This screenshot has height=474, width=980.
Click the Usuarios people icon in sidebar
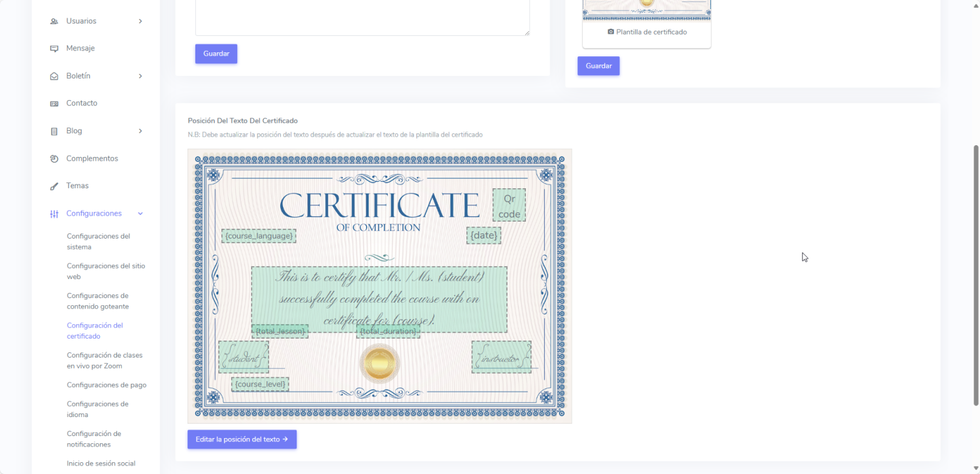click(54, 22)
